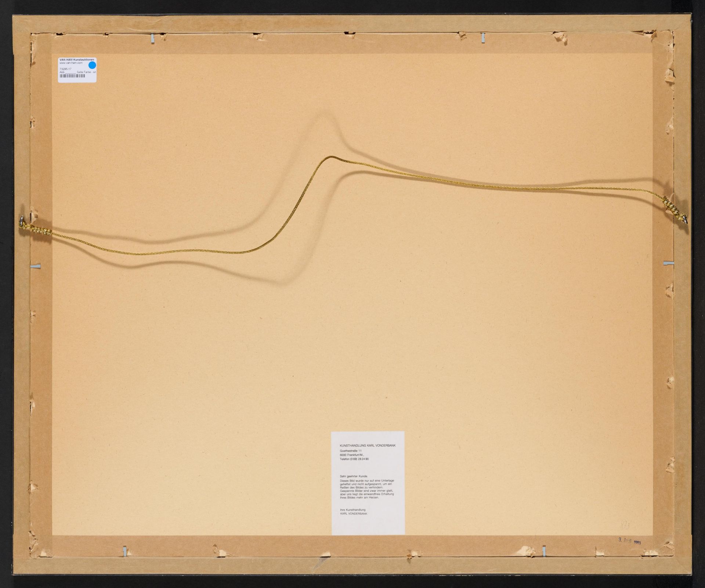Click the blue round sticker on label
The height and width of the screenshot is (588, 705).
(x=92, y=65)
